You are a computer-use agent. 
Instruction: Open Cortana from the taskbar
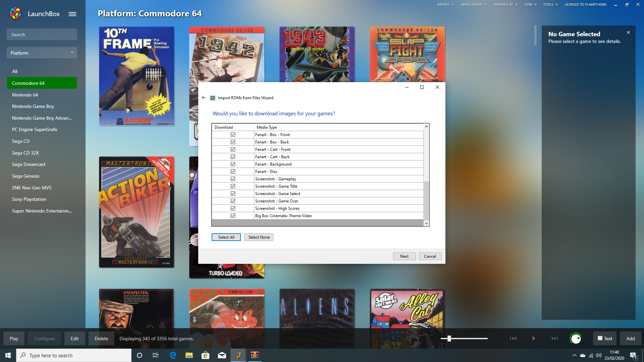click(x=140, y=355)
